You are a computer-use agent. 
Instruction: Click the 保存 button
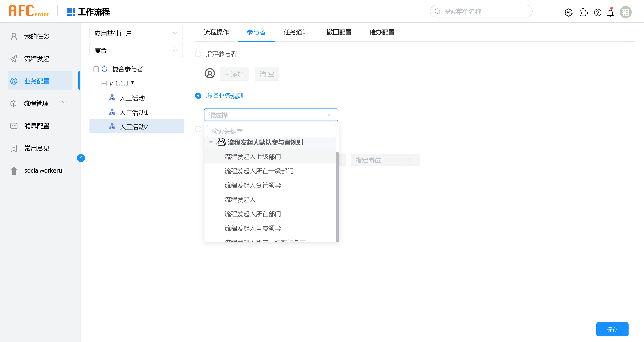(612, 329)
